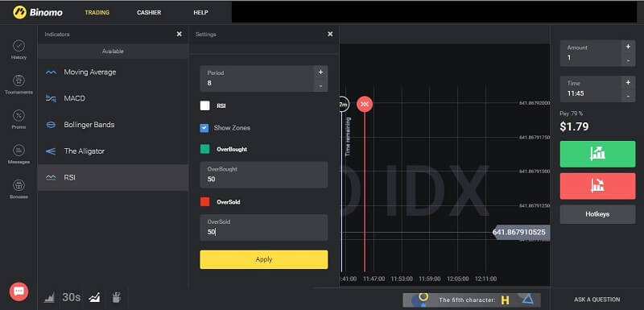Click the red down-trade chart button
The width and height of the screenshot is (644, 310).
pyautogui.click(x=597, y=186)
